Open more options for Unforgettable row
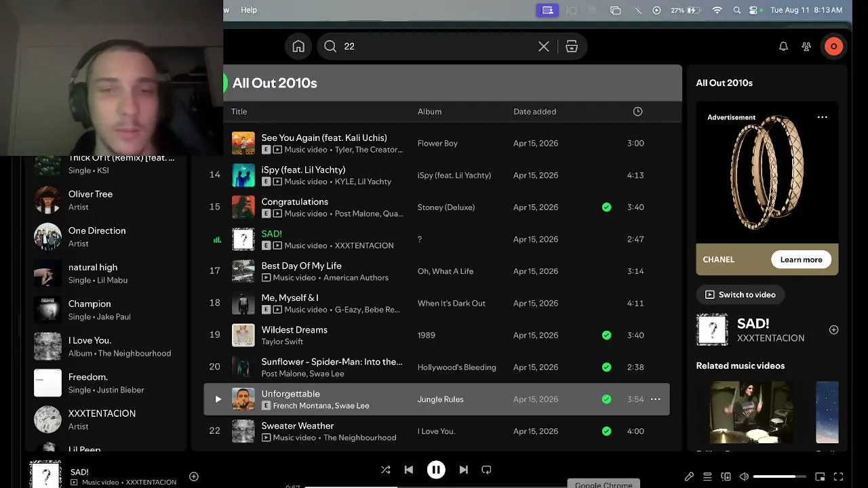This screenshot has height=488, width=868. pyautogui.click(x=655, y=399)
